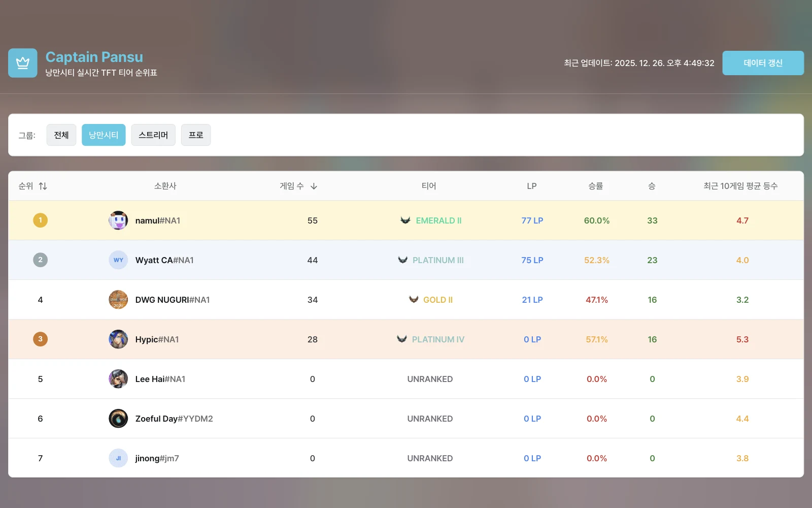This screenshot has height=508, width=812.
Task: Click the Gold II tier emblem
Action: coord(414,299)
